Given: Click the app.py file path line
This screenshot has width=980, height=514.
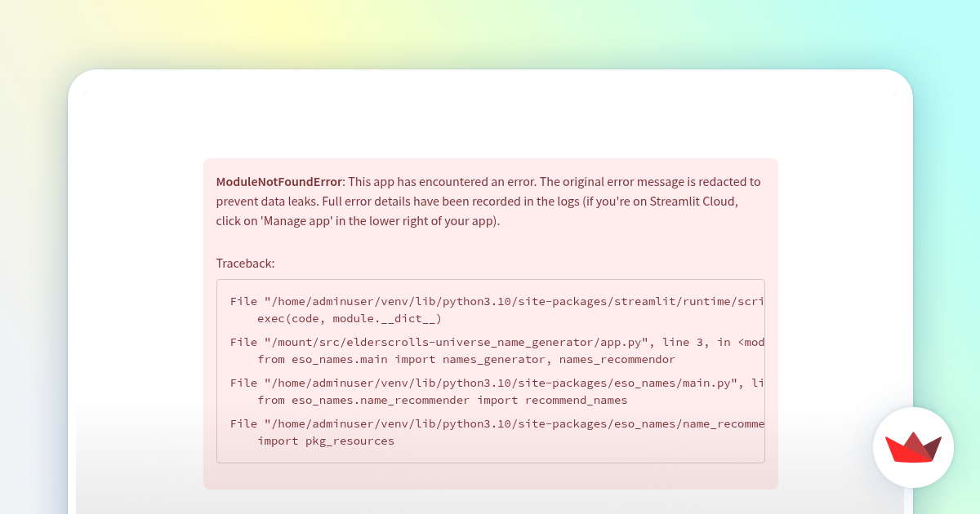Looking at the screenshot, I should [x=497, y=342].
